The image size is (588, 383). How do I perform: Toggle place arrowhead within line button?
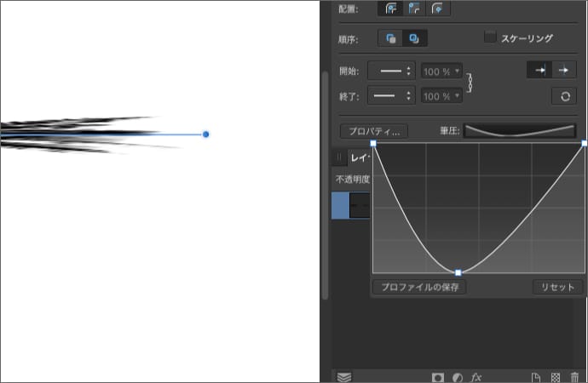[539, 70]
